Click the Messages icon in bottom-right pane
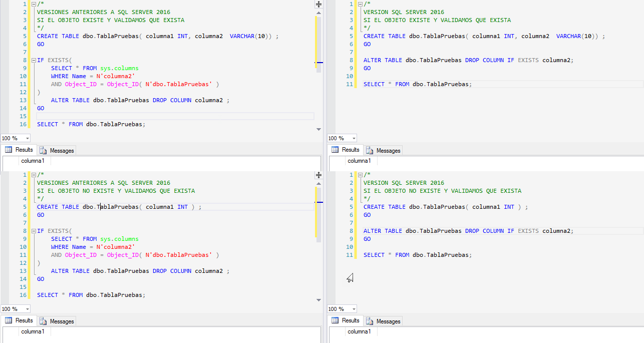This screenshot has width=644, height=343. (x=370, y=320)
